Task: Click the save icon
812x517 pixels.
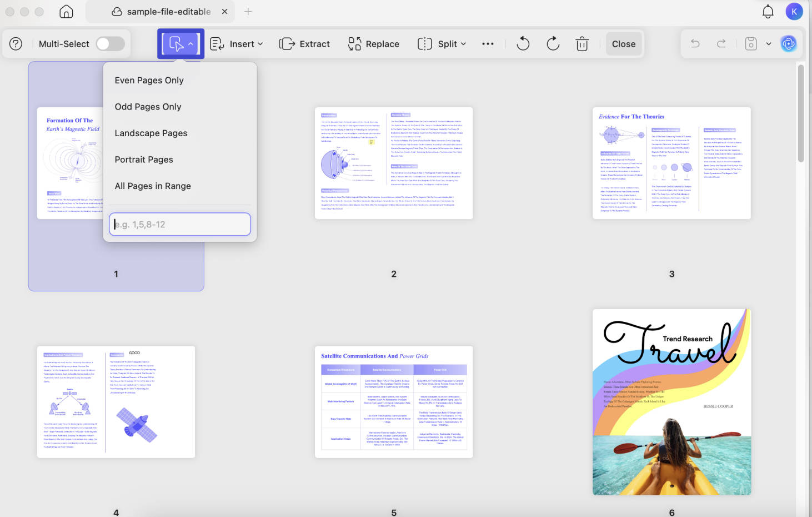Action: tap(751, 44)
